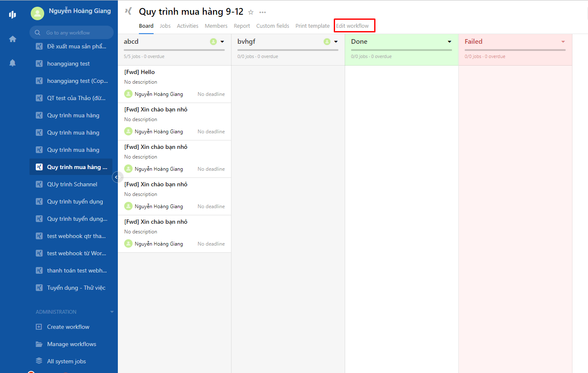Open the Failed column dropdown arrow
Viewport: 588px width, 373px height.
tap(563, 41)
